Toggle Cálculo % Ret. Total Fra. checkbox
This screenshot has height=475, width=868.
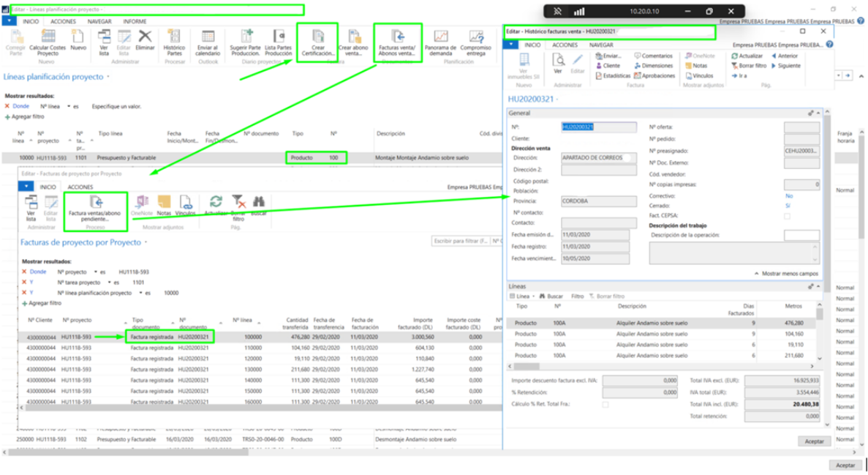click(604, 405)
